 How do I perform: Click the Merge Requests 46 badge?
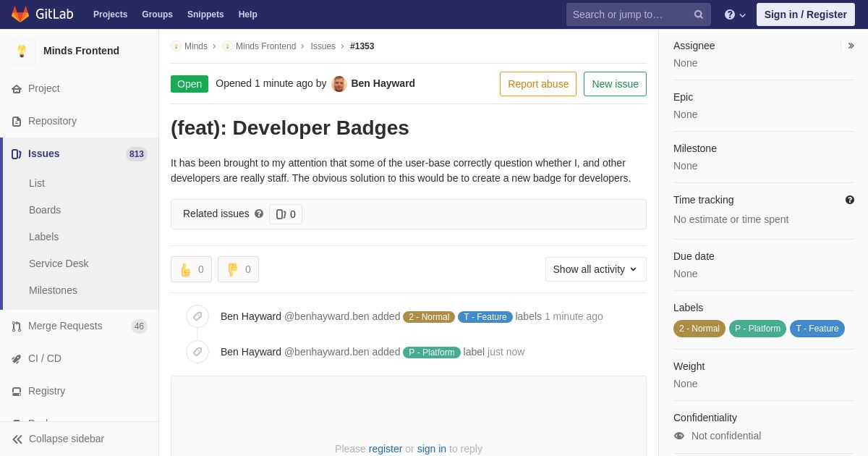point(140,326)
